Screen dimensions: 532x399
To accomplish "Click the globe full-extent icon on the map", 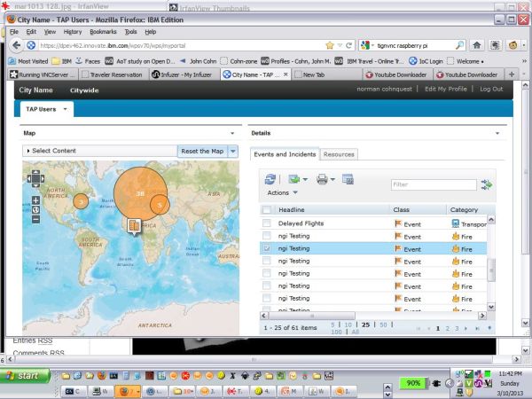I will click(x=36, y=209).
